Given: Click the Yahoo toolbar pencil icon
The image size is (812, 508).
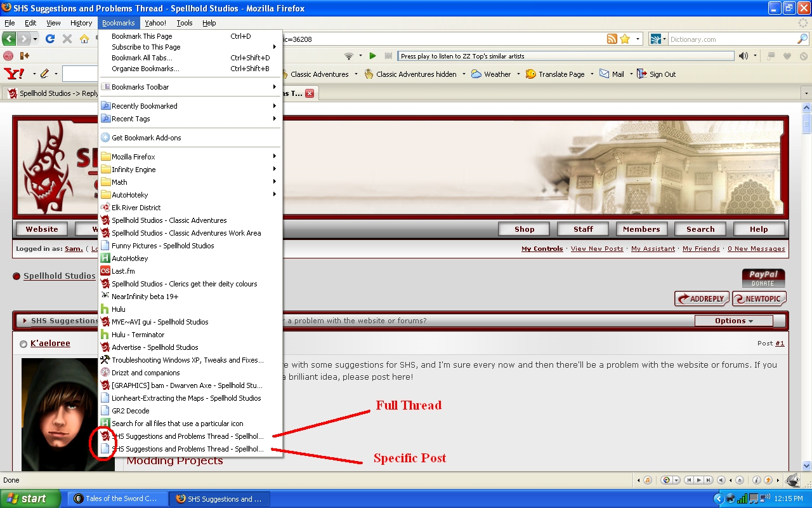Looking at the screenshot, I should point(44,74).
